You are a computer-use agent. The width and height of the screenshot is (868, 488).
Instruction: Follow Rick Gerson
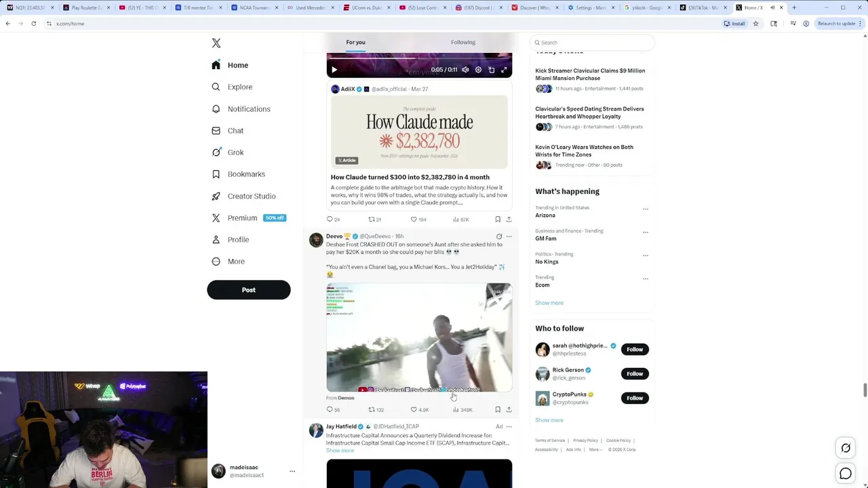coord(635,373)
